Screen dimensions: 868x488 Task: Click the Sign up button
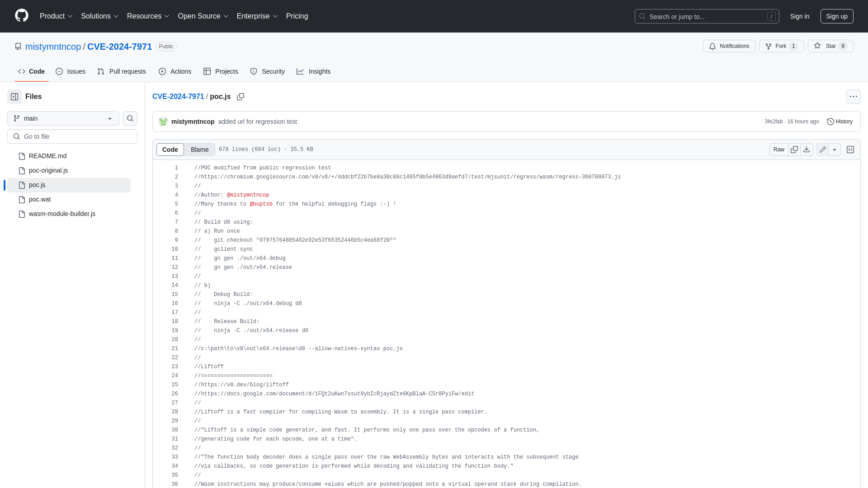click(836, 16)
